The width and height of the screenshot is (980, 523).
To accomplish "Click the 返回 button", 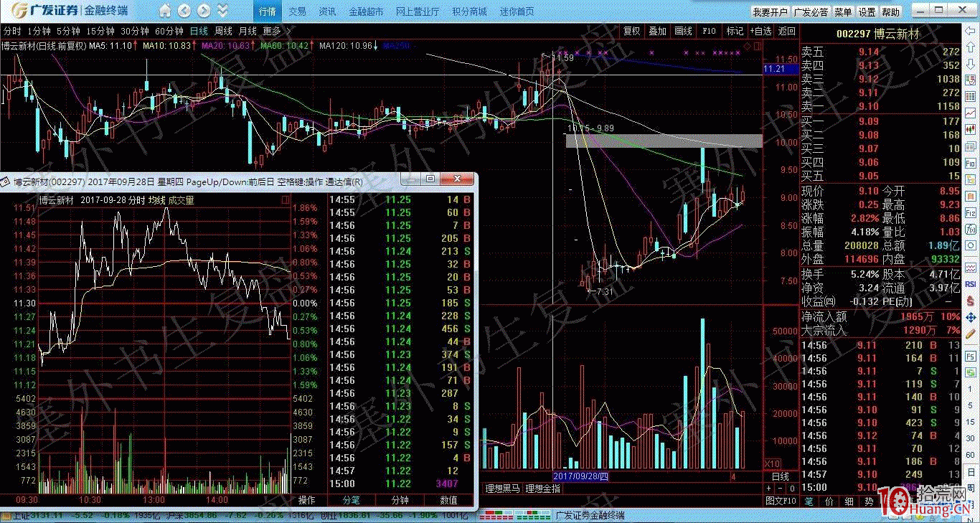I will (x=787, y=31).
